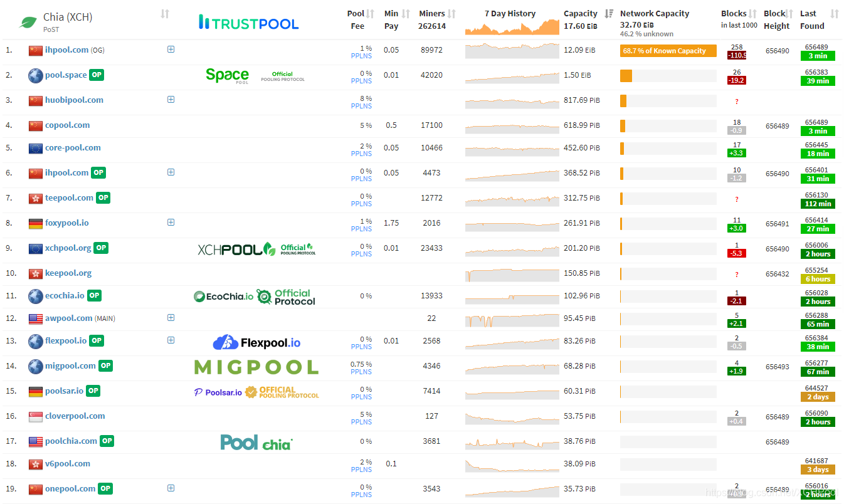Click huobipool.com network capacity bar

(668, 101)
